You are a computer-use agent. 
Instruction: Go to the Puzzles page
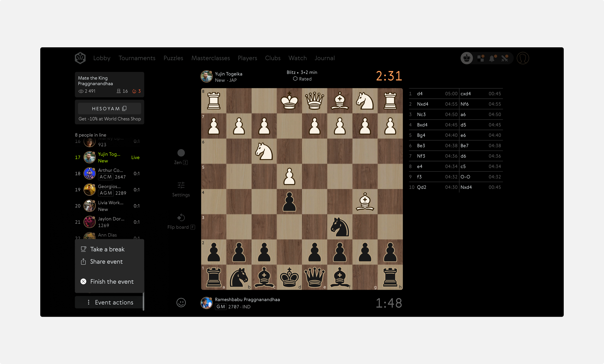[x=173, y=58]
